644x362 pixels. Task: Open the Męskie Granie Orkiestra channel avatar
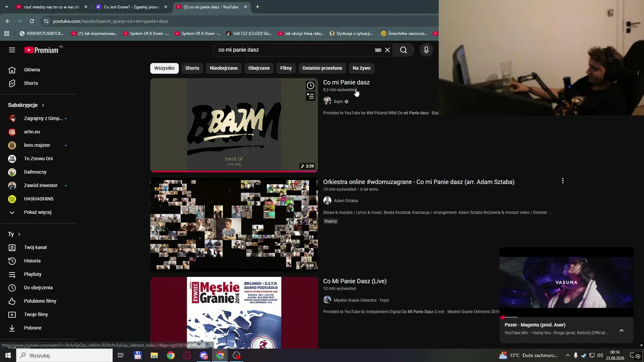click(x=327, y=300)
